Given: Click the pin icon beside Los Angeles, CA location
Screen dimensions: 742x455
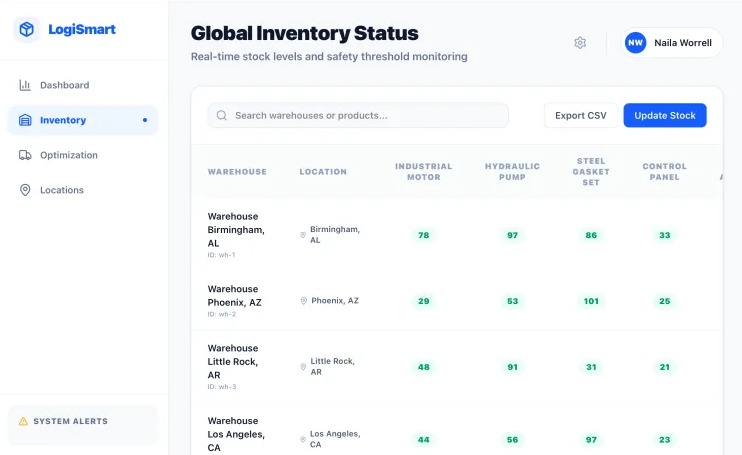Looking at the screenshot, I should [x=303, y=439].
